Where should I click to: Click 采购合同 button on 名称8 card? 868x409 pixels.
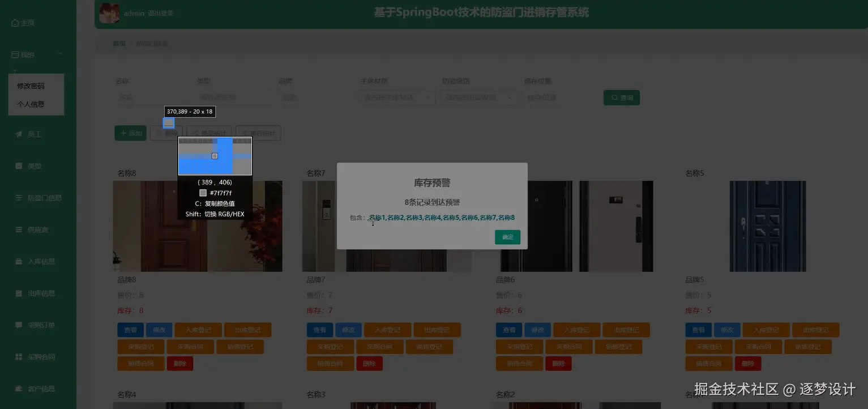point(190,347)
